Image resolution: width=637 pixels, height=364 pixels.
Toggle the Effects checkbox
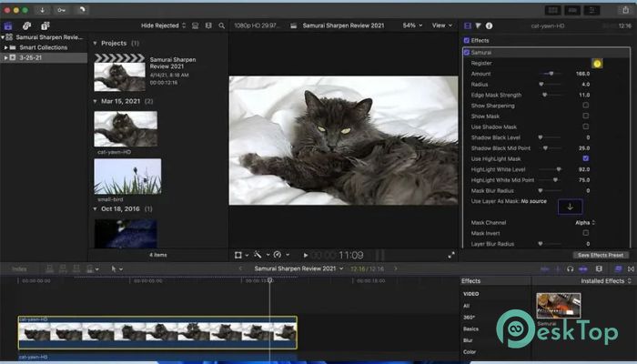(x=466, y=41)
